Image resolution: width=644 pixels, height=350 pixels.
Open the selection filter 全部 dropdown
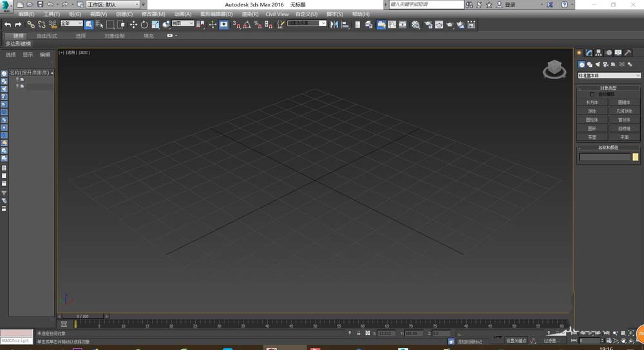tap(71, 23)
